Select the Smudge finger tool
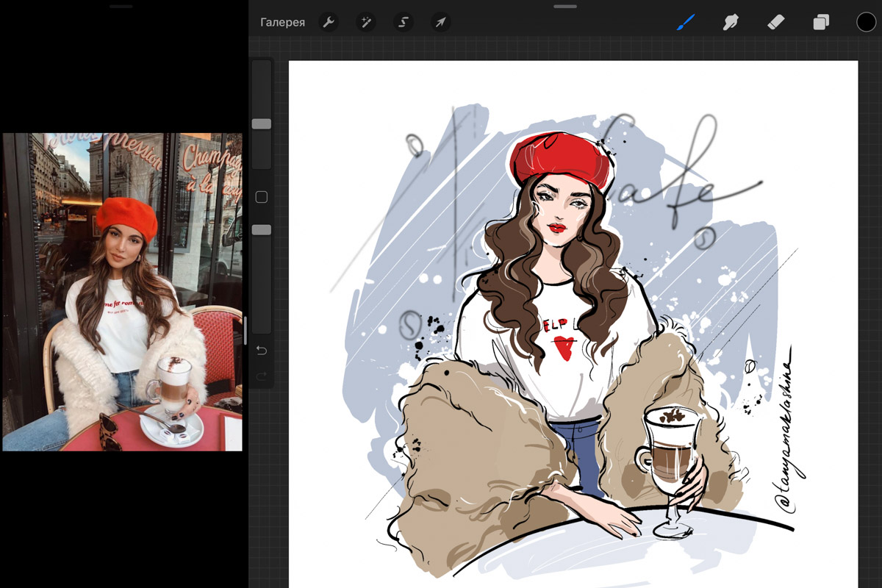The width and height of the screenshot is (882, 588). pyautogui.click(x=730, y=22)
